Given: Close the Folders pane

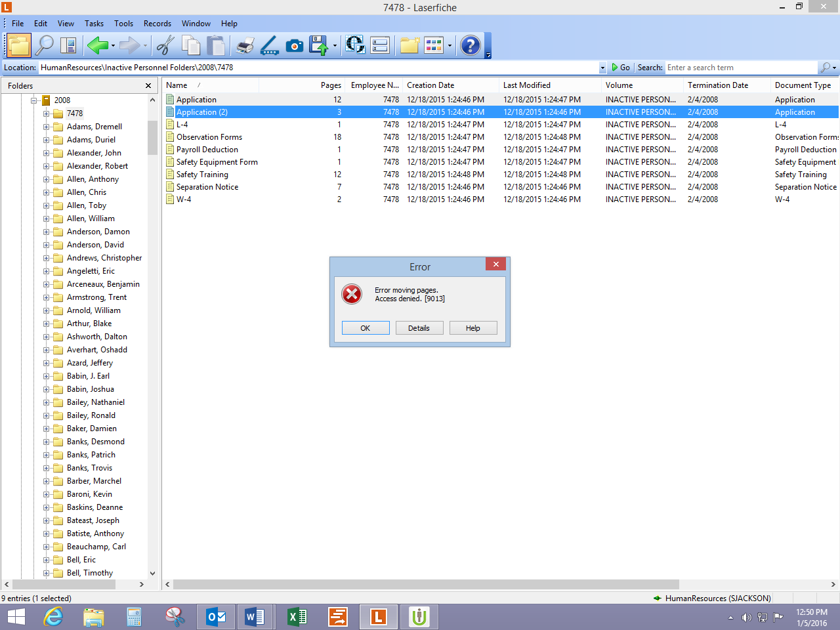Looking at the screenshot, I should pos(148,86).
